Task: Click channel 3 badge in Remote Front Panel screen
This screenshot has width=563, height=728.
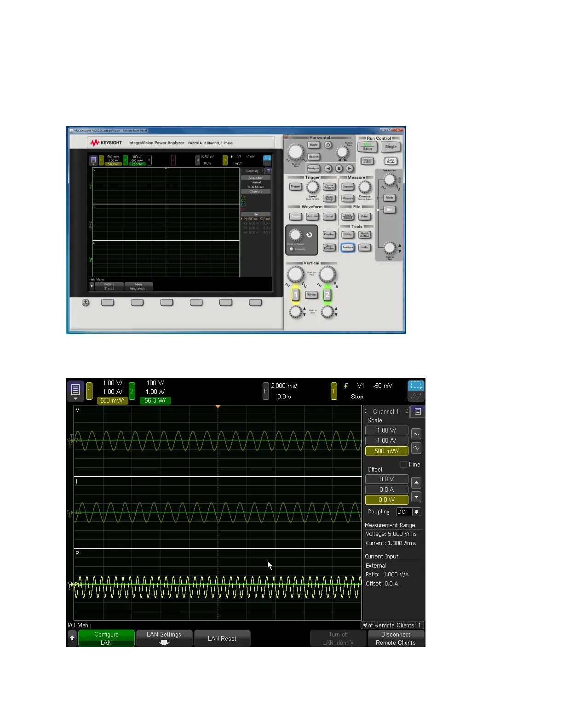Action: pos(149,160)
